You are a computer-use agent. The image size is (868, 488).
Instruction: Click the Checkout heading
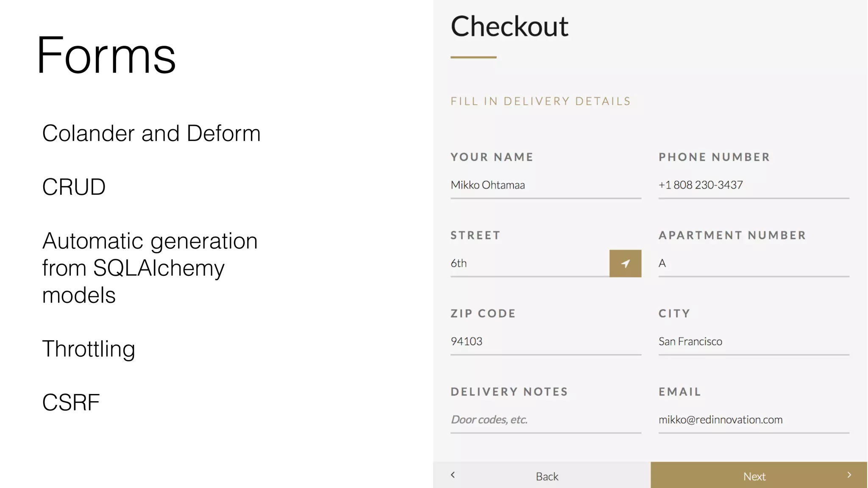(x=509, y=27)
